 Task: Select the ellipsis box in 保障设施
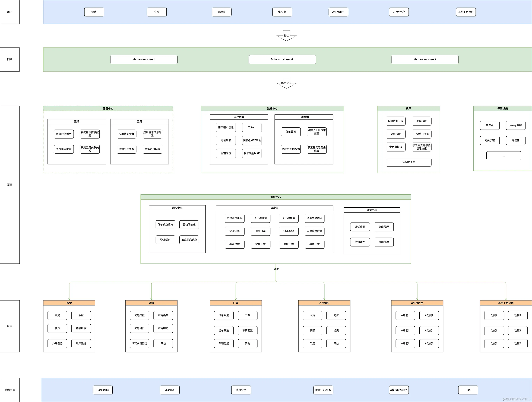(504, 155)
